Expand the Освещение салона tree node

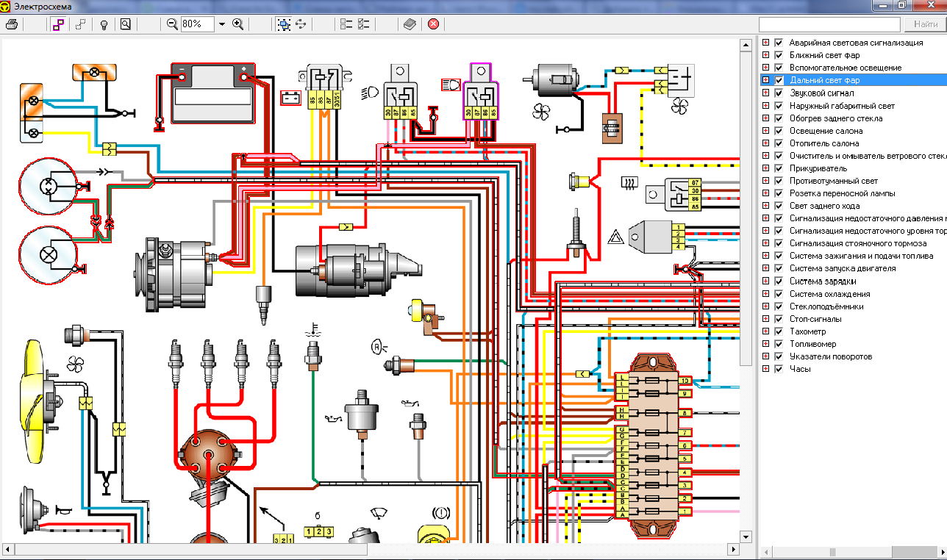point(765,131)
